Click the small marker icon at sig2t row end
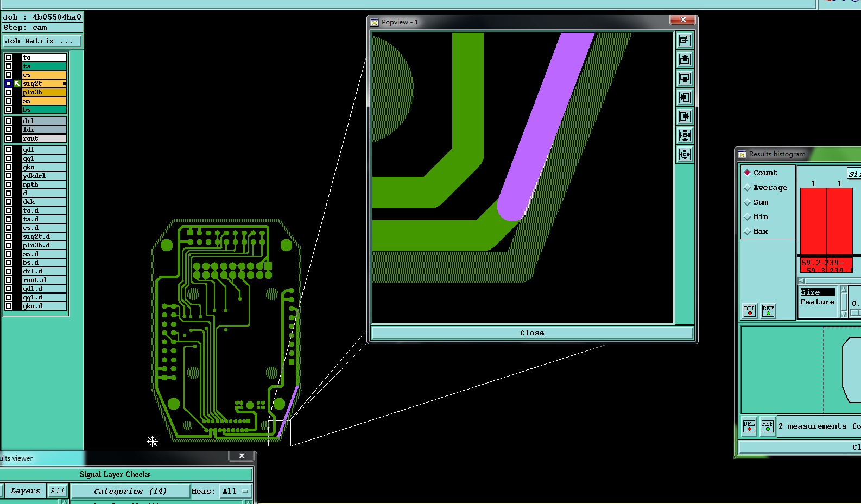This screenshot has width=861, height=504. click(64, 84)
